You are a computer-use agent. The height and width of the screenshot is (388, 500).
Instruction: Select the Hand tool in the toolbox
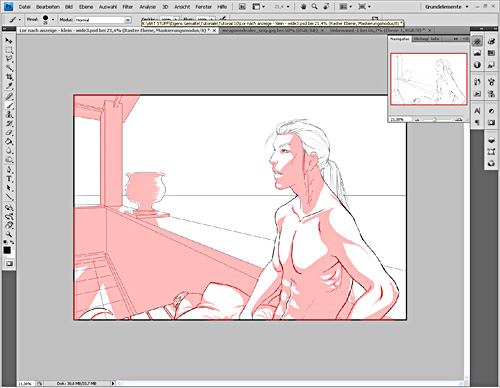pos(9,226)
